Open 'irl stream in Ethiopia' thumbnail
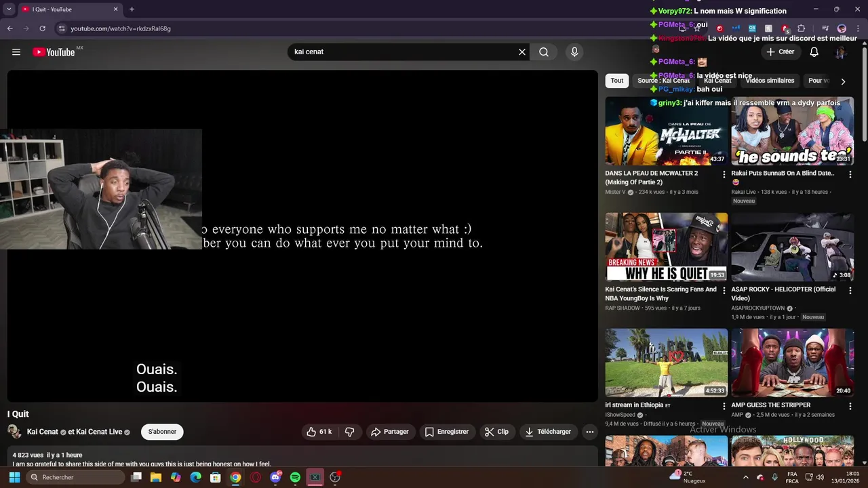Viewport: 868px width, 488px height. pyautogui.click(x=667, y=363)
